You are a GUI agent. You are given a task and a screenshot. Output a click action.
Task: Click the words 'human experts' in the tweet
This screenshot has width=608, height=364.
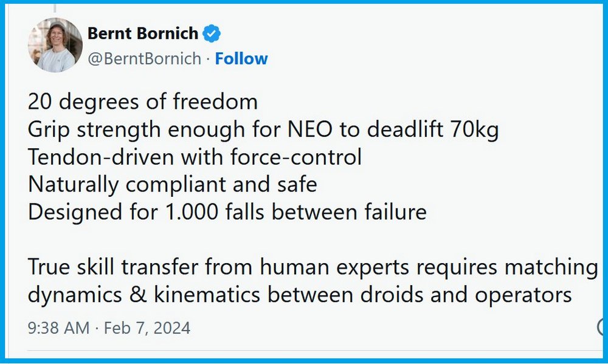(x=334, y=267)
